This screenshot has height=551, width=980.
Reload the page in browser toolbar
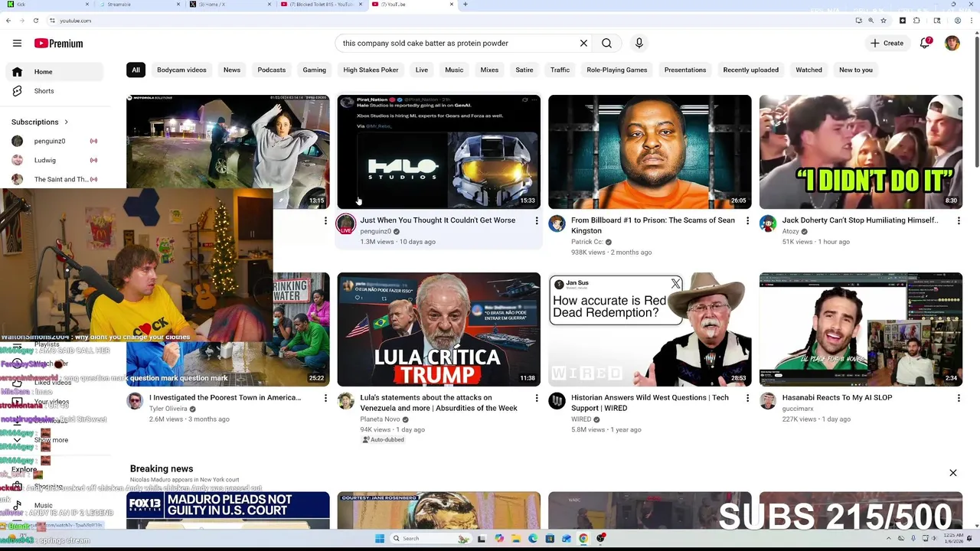[36, 21]
